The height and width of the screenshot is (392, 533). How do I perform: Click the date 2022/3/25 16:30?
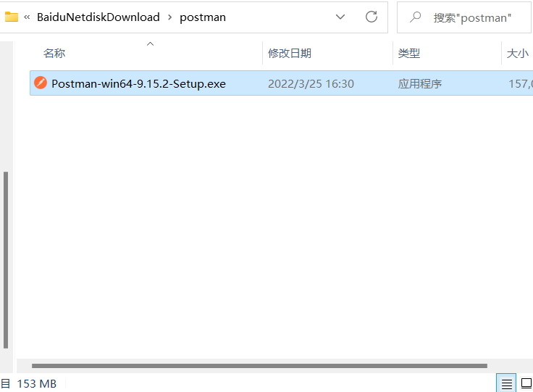(x=311, y=83)
